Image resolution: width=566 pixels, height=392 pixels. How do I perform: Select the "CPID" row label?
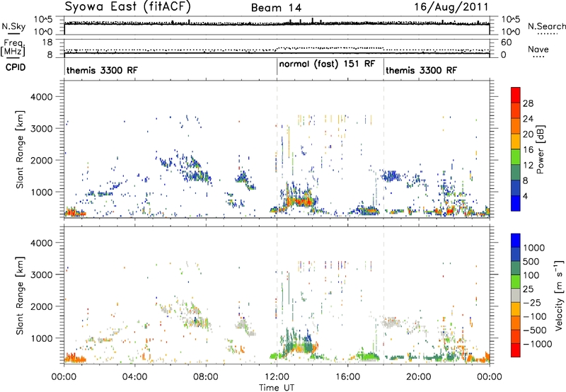click(16, 67)
